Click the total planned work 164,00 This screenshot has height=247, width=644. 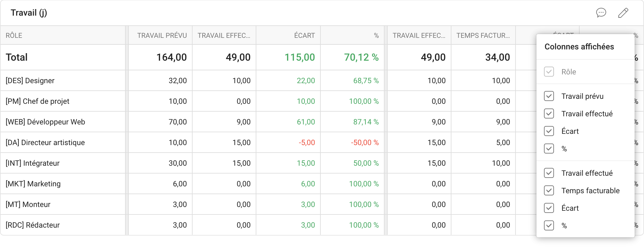coord(172,57)
